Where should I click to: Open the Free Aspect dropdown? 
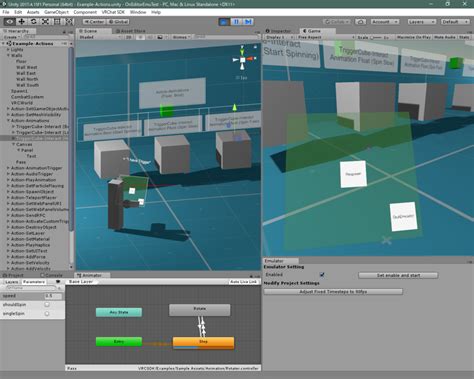pyautogui.click(x=325, y=37)
